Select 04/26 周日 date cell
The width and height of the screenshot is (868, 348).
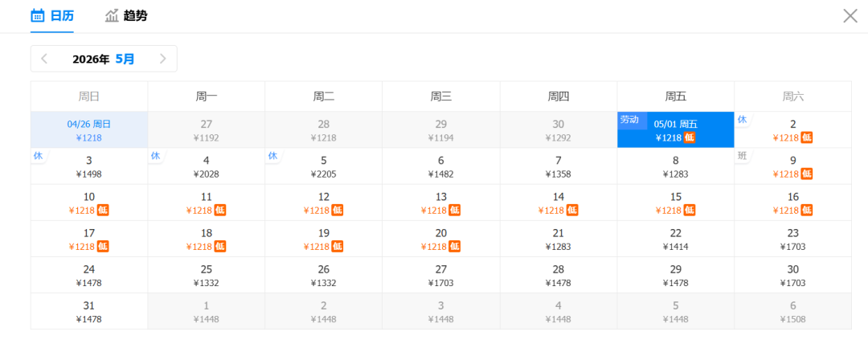[x=89, y=129]
